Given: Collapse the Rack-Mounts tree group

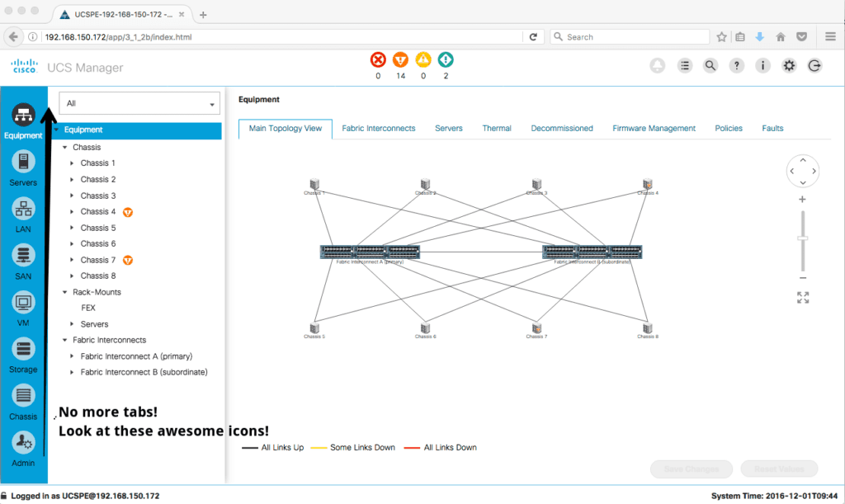Looking at the screenshot, I should pos(64,292).
